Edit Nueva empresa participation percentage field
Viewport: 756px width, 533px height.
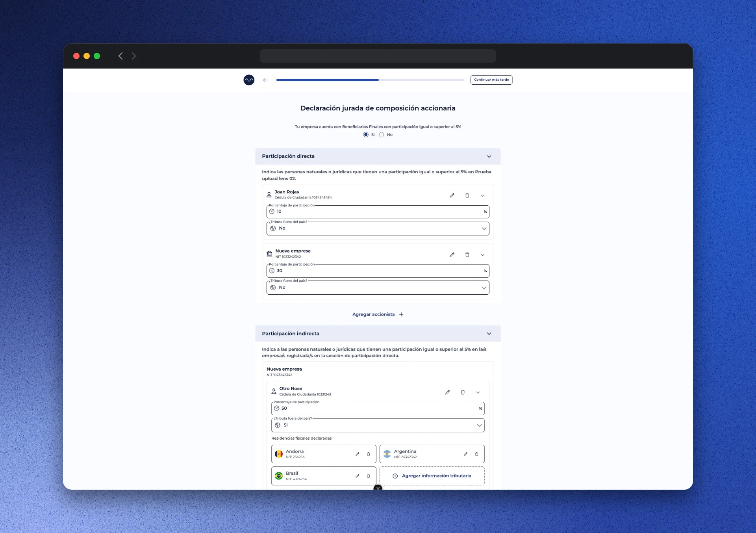tap(378, 271)
